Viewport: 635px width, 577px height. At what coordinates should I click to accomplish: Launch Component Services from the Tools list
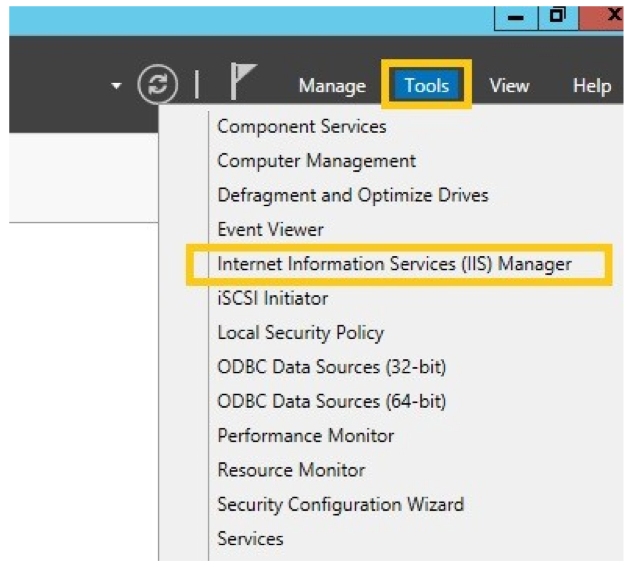301,126
